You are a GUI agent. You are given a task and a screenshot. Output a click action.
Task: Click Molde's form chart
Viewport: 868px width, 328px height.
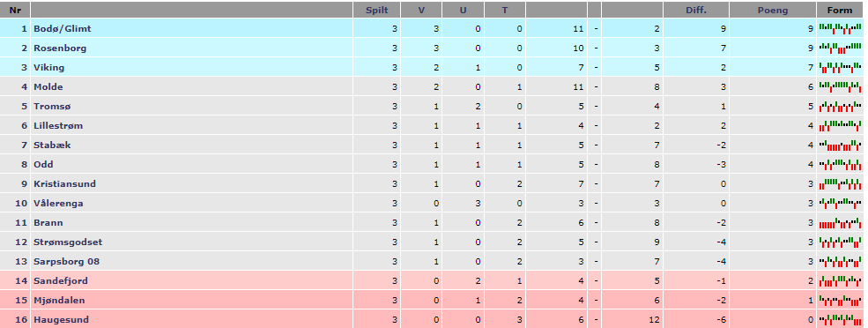pos(841,86)
